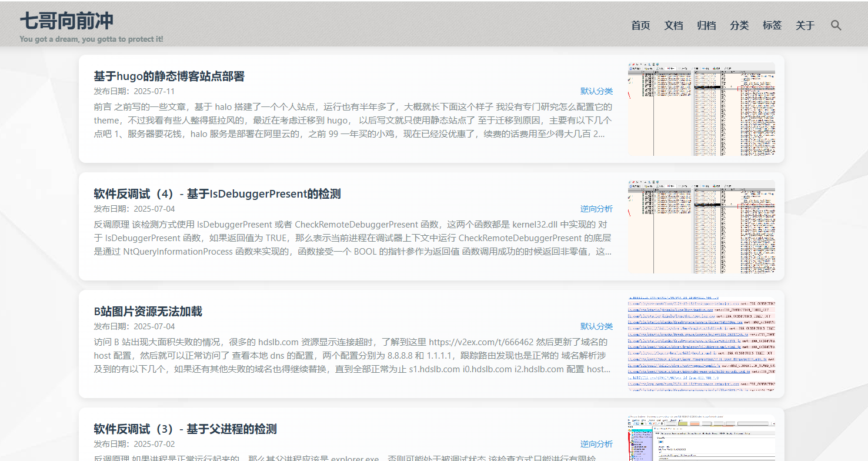Click 逆向分析 category on the IsDebuggerPresent post

point(596,209)
